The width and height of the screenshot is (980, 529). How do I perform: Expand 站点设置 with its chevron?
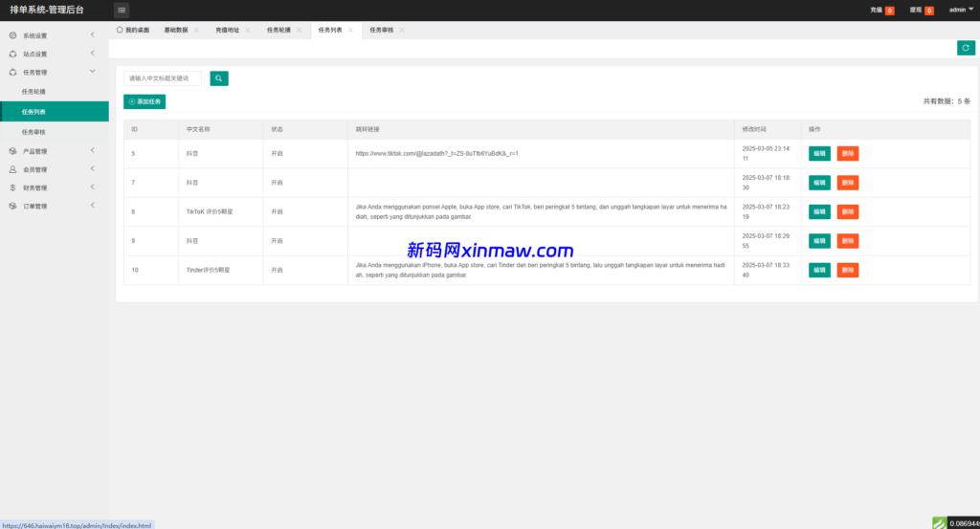click(x=93, y=53)
